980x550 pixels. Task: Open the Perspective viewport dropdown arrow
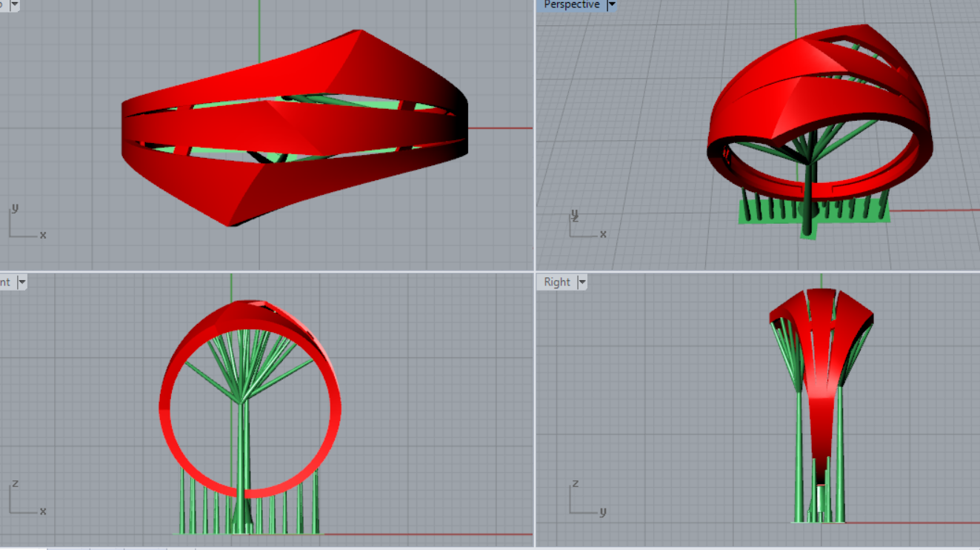point(611,4)
